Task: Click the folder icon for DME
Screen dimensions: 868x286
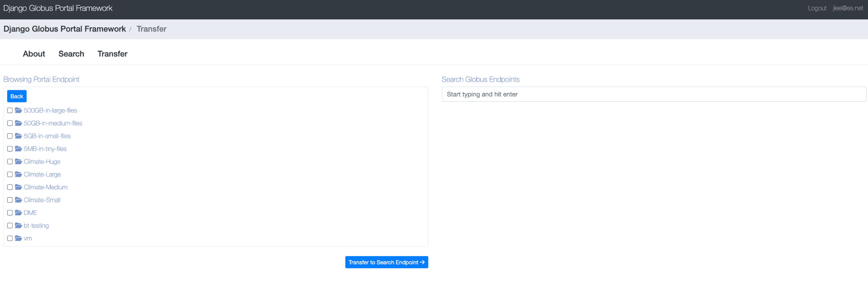Action: coord(18,213)
